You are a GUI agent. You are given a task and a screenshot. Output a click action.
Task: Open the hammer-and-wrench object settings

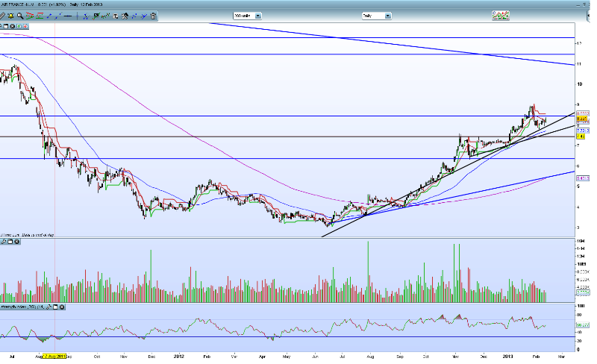tap(125, 16)
